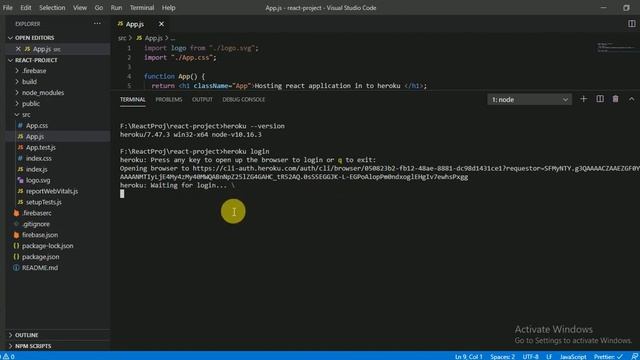
Task: Change LF end of line sequence
Action: pos(549,356)
